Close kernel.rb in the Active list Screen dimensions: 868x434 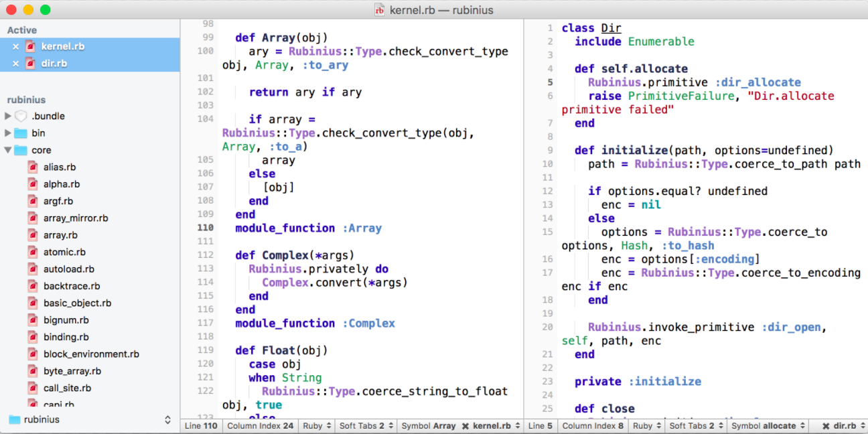pyautogui.click(x=15, y=47)
